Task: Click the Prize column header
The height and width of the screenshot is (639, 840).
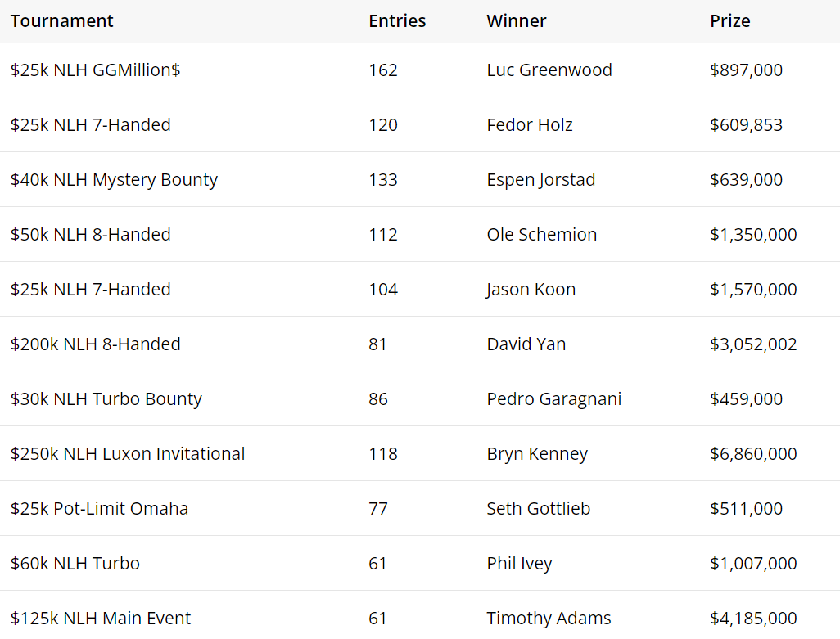Action: click(729, 21)
